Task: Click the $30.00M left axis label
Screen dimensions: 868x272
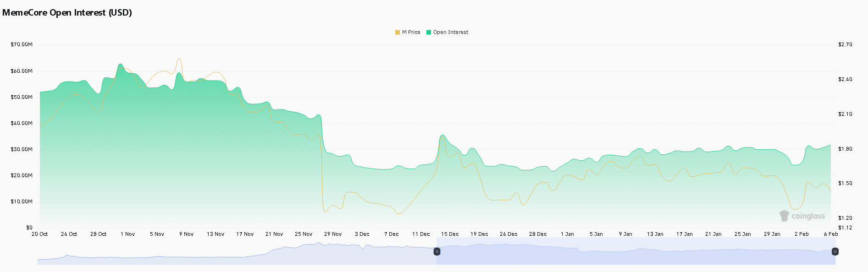Action: (x=22, y=149)
